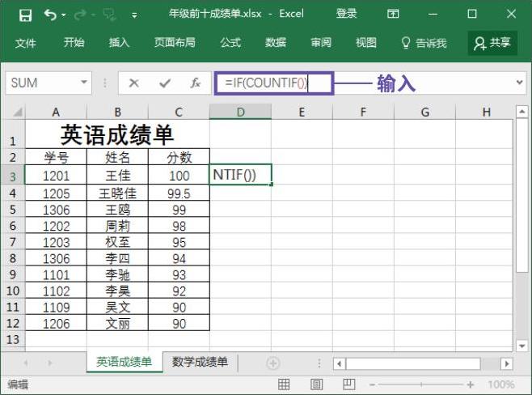
Task: Click the horizontal scrollbar thumb
Action: click(x=413, y=363)
